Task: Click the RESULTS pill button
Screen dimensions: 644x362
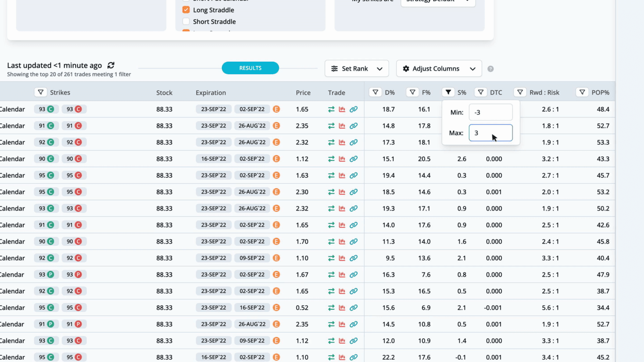Action: pos(250,68)
